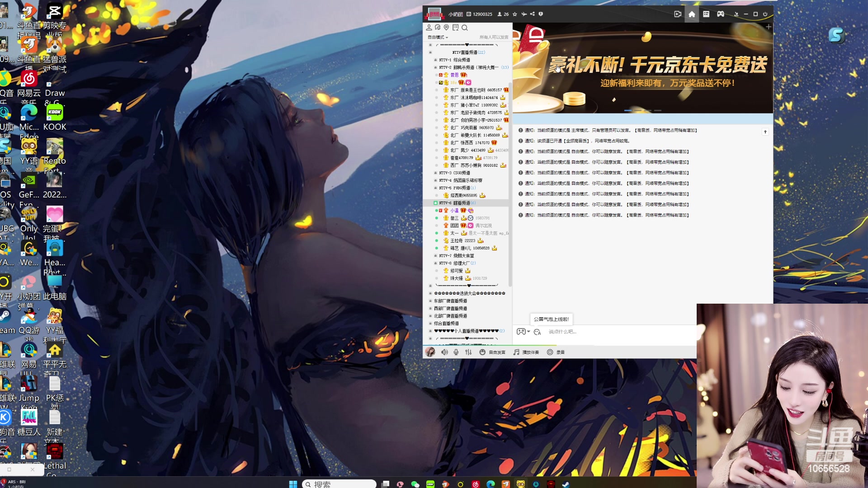This screenshot has width=868, height=488.
Task: Click the taskbar search box 搜索
Action: [x=339, y=484]
